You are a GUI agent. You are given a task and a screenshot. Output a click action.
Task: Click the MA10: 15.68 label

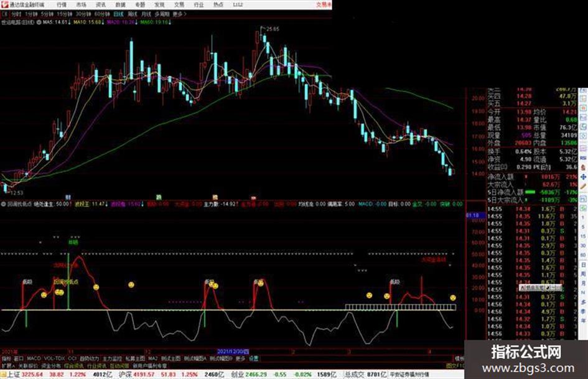(88, 22)
